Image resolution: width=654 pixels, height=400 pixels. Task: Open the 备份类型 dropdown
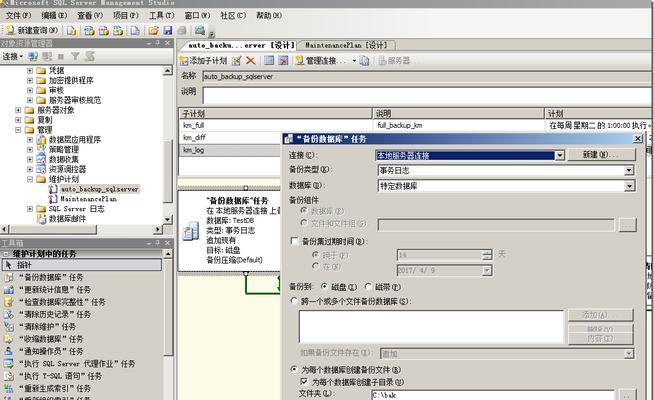[629, 170]
